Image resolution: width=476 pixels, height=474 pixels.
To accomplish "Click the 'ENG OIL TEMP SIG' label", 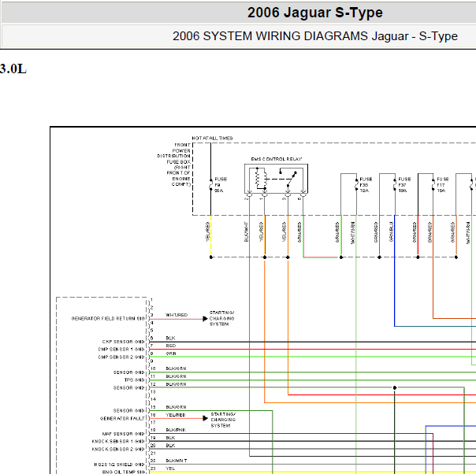I will point(124,472).
